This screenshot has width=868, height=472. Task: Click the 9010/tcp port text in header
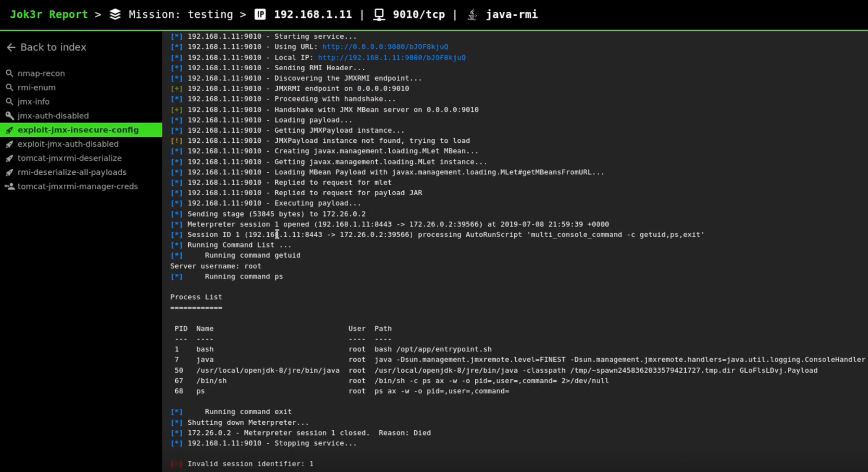point(419,14)
